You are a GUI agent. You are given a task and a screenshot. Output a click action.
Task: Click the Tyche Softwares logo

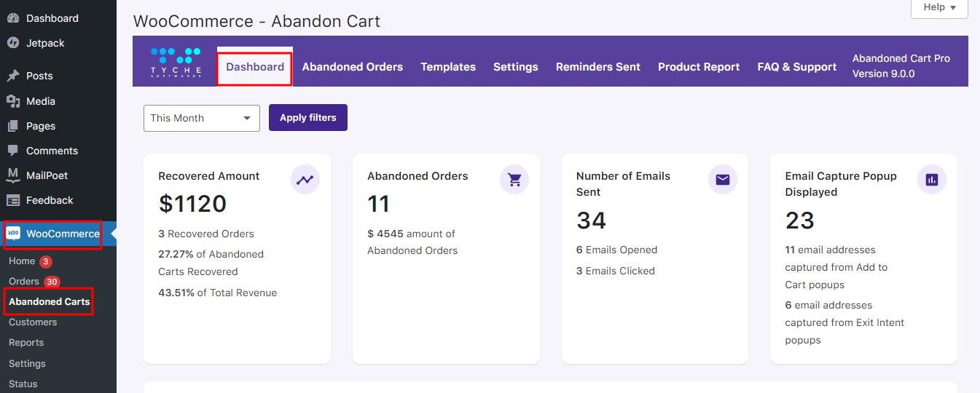[x=175, y=62]
